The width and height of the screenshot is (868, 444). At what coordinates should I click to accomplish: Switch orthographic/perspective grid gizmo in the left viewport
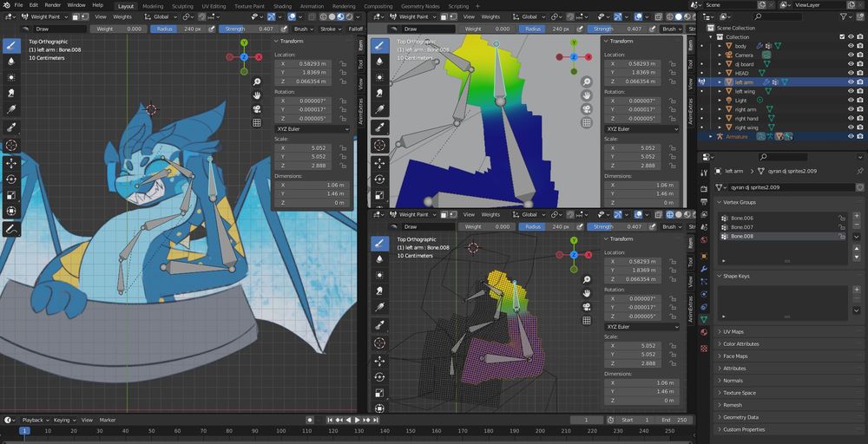[x=257, y=123]
